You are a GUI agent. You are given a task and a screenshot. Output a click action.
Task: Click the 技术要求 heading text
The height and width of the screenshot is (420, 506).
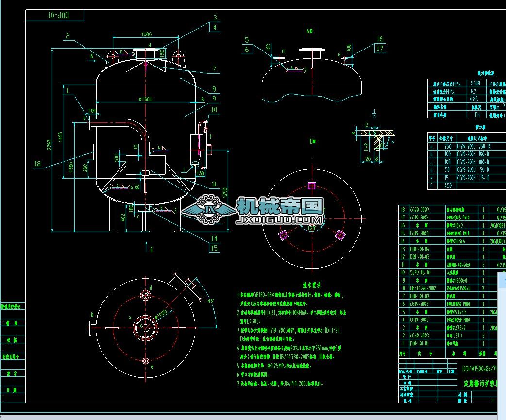tap(310, 286)
